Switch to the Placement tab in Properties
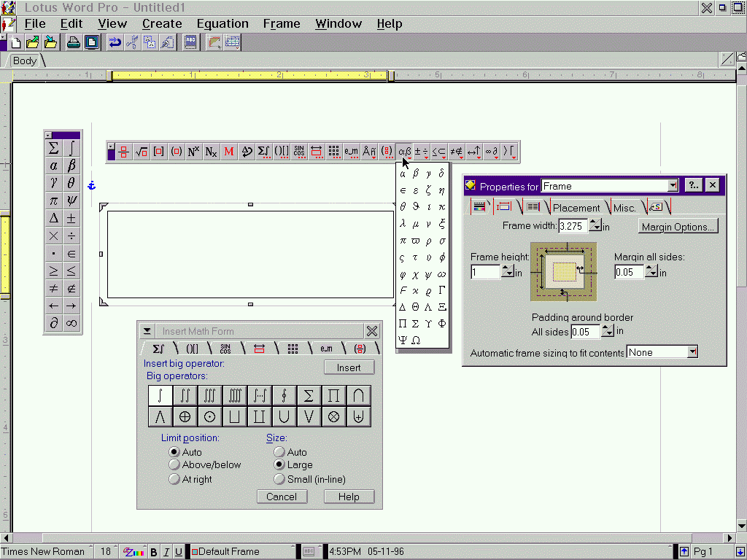747x560 pixels. (x=576, y=208)
